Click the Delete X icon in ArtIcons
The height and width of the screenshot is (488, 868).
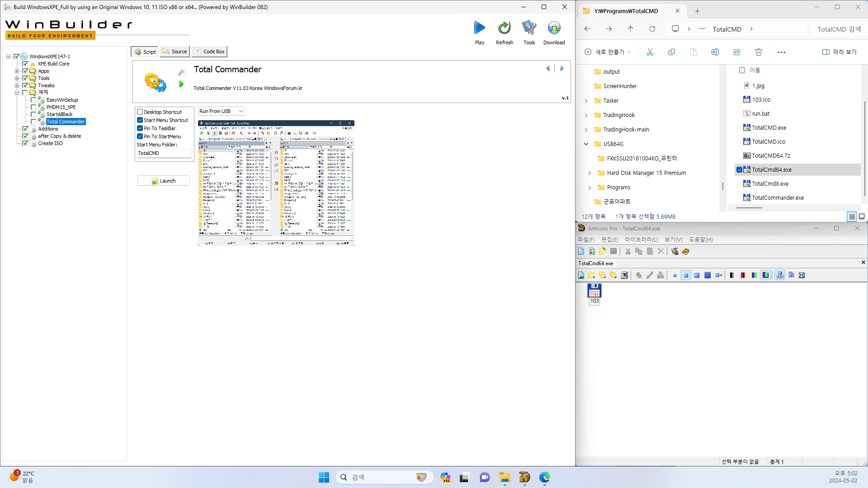click(x=661, y=251)
